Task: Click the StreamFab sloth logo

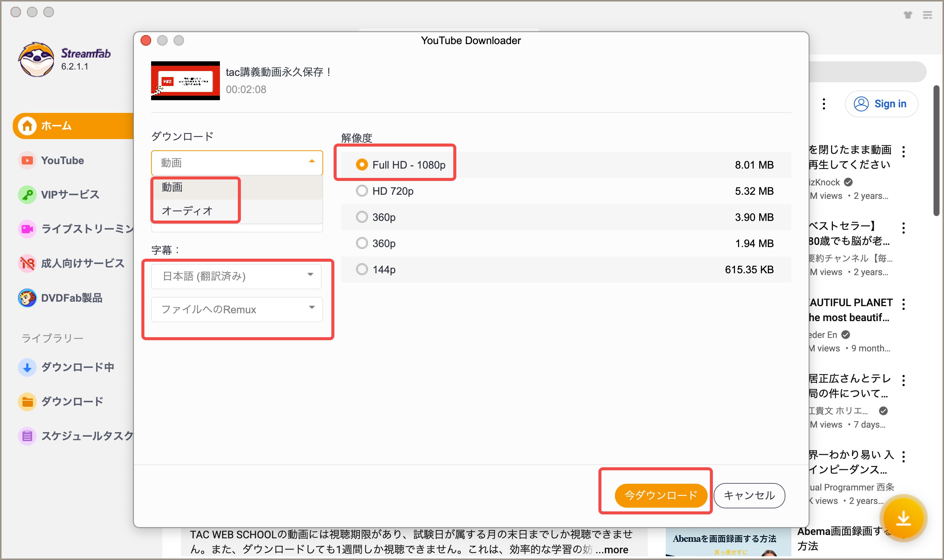Action: pyautogui.click(x=36, y=59)
